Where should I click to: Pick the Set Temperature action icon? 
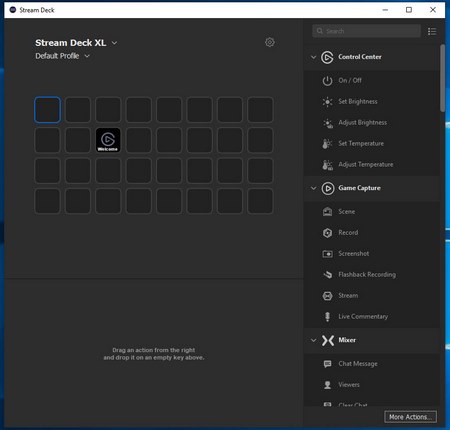327,144
